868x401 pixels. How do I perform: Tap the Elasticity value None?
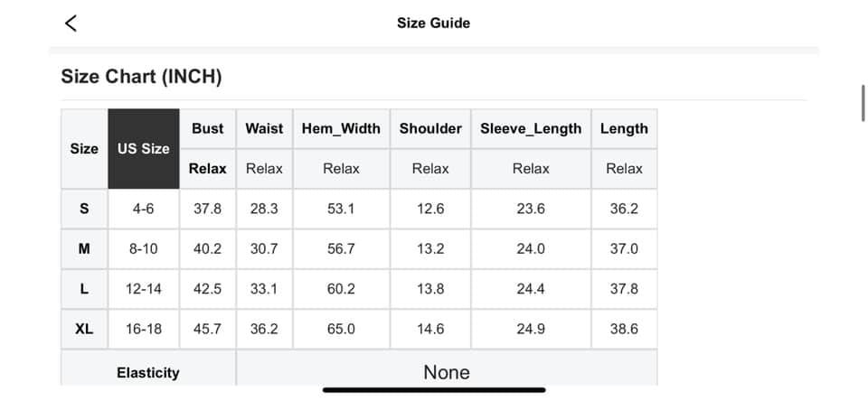click(447, 372)
